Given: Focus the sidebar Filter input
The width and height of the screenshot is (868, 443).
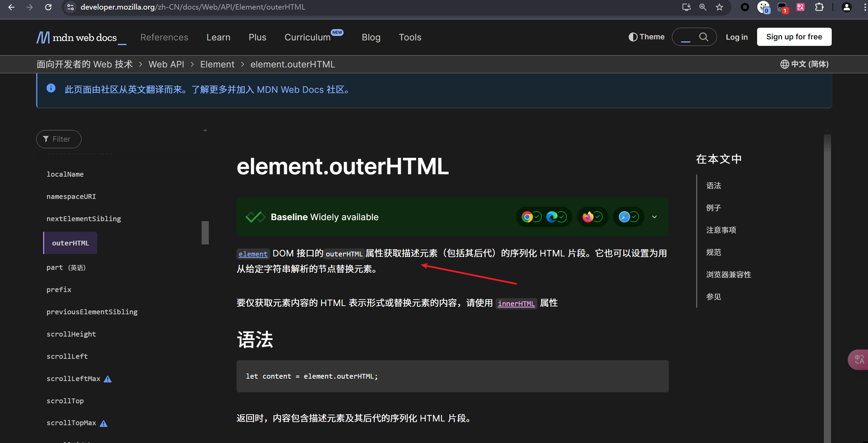Looking at the screenshot, I should tap(62, 139).
